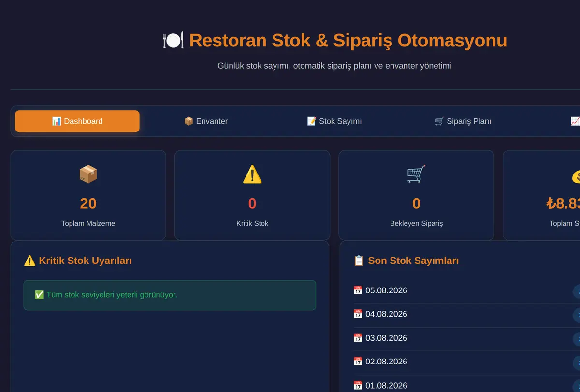The width and height of the screenshot is (580, 392).
Task: Click the box icon in the Toplam Malzeme card
Action: 88,174
